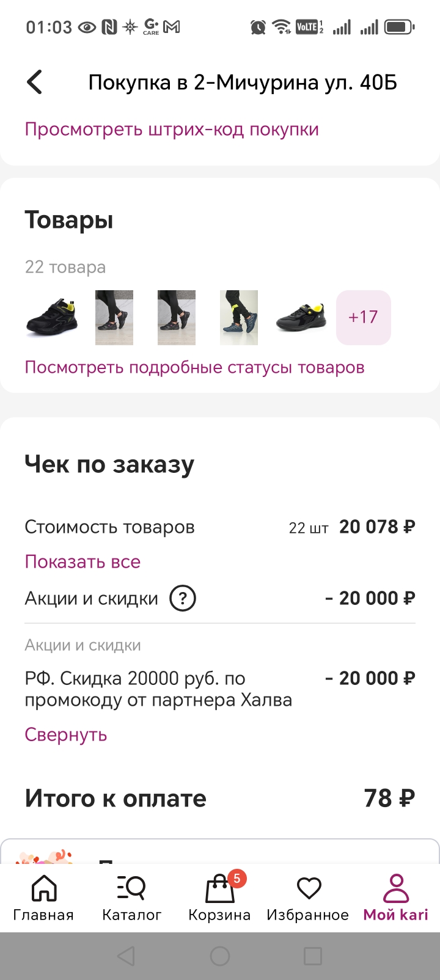The height and width of the screenshot is (980, 440).
Task: Select the first black sneaker thumbnail
Action: click(x=52, y=318)
